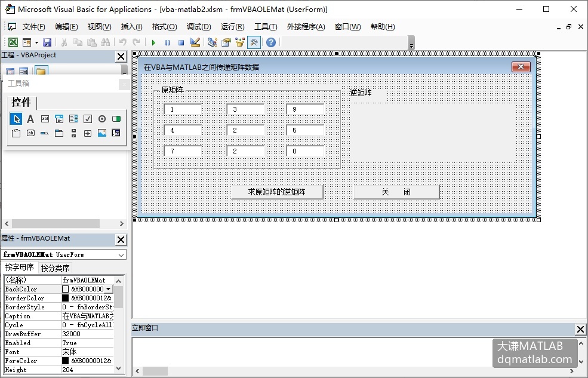Open the Object Browser toolbar icon
Screen dimensions: 588x378
coord(240,42)
